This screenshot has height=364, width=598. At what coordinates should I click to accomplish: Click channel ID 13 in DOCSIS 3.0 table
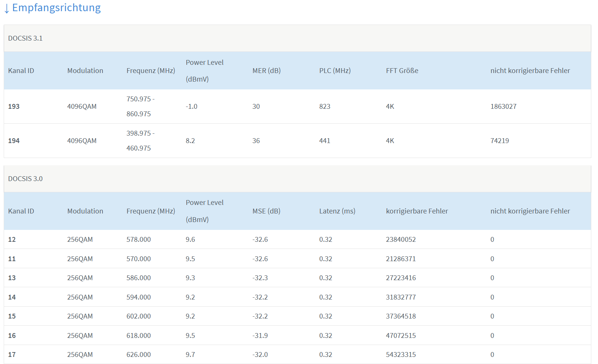[12, 278]
